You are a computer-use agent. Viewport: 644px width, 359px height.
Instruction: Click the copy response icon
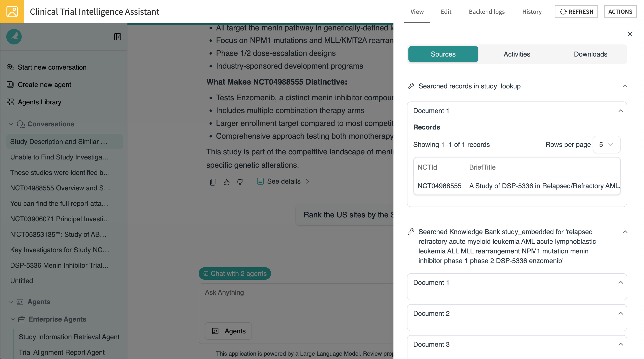tap(213, 182)
